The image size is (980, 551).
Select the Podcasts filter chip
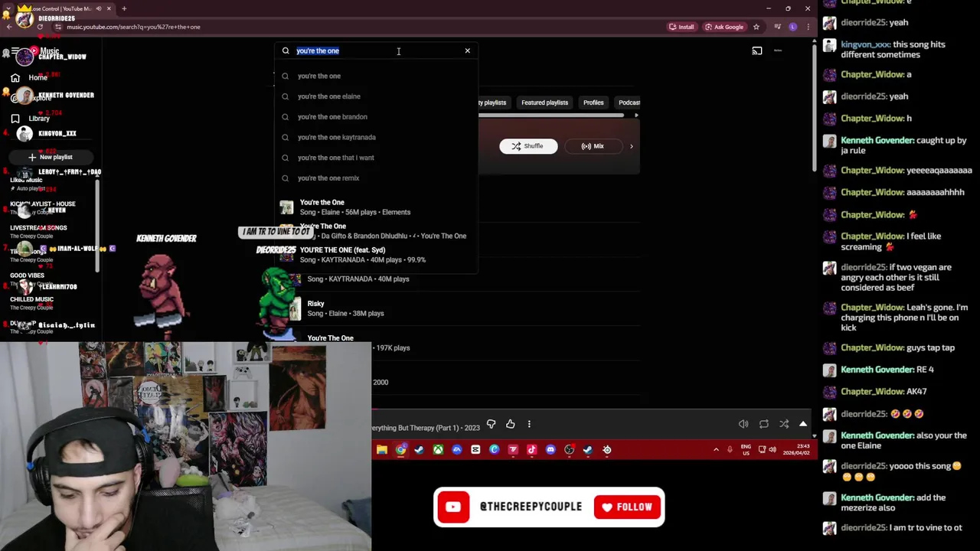click(628, 103)
